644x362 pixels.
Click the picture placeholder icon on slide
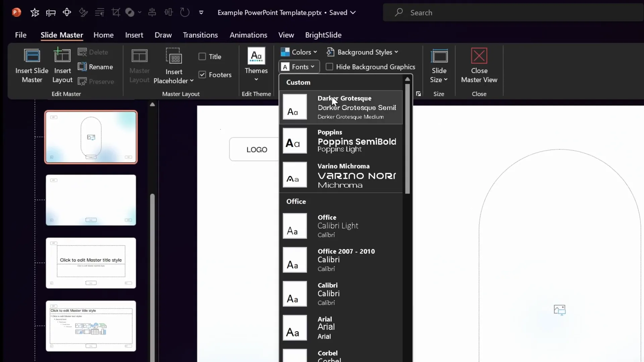coord(559,310)
